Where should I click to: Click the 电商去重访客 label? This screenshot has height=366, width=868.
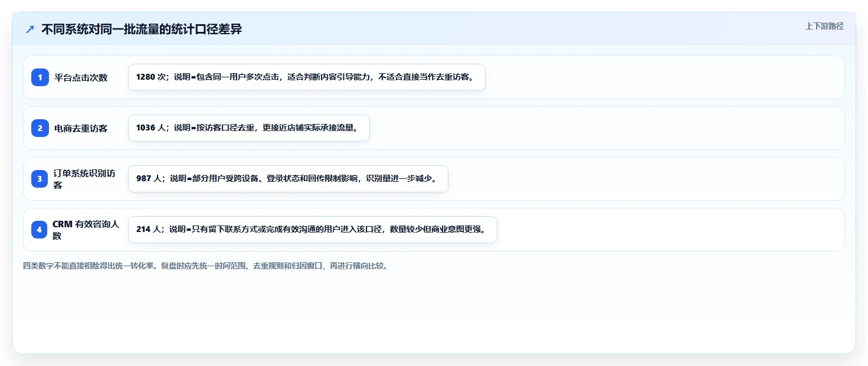[81, 128]
